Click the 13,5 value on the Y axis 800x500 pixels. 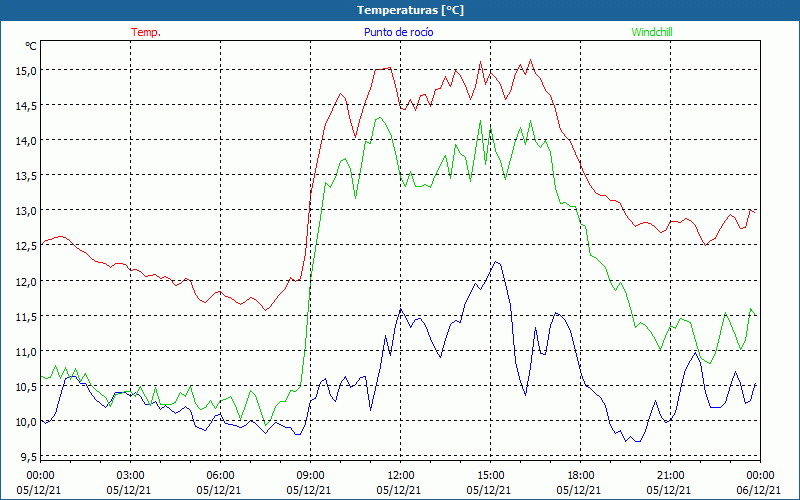click(26, 176)
